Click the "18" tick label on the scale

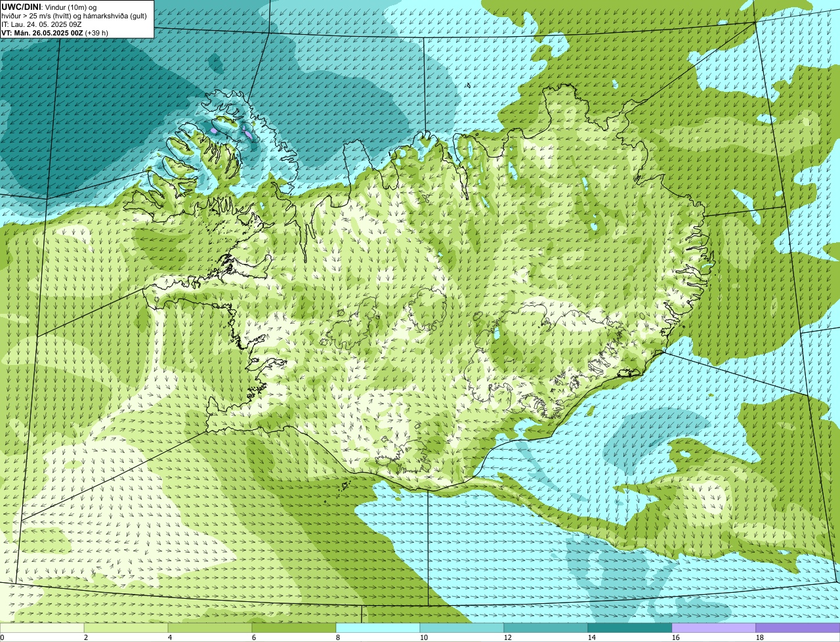tap(759, 637)
